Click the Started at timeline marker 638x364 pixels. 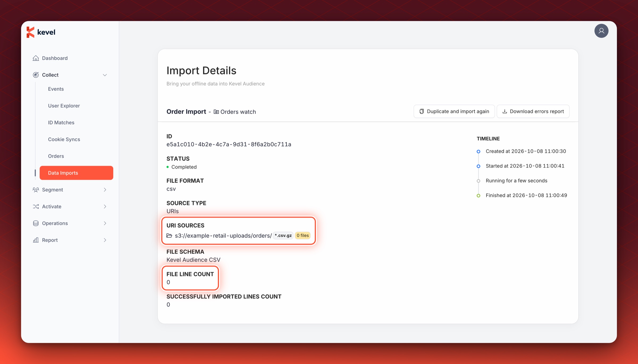point(478,166)
